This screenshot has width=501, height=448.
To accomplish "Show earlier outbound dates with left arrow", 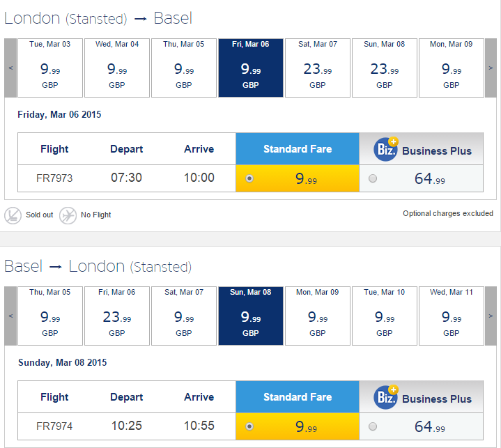I will [x=10, y=68].
